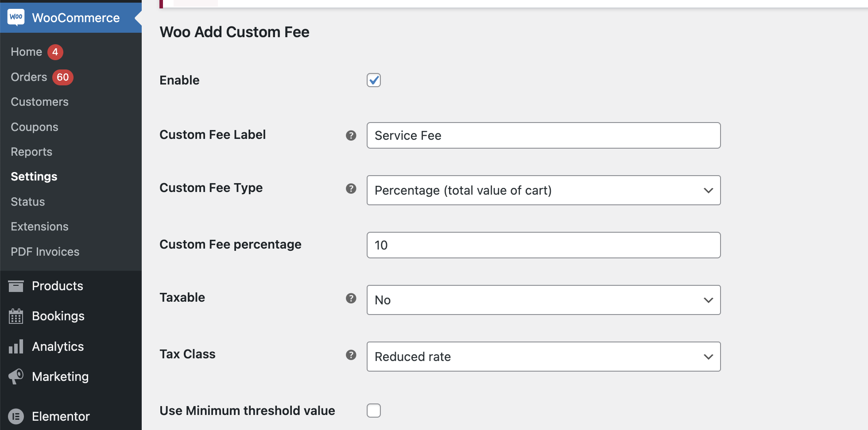Open Extensions submenu item
The height and width of the screenshot is (430, 868).
(39, 227)
